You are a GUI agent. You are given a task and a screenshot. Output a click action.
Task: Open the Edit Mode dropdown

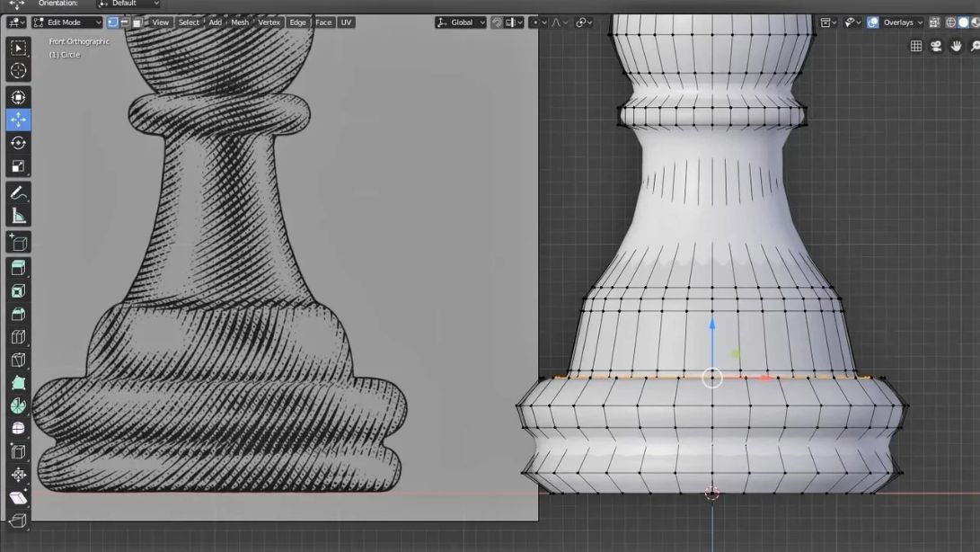(67, 22)
